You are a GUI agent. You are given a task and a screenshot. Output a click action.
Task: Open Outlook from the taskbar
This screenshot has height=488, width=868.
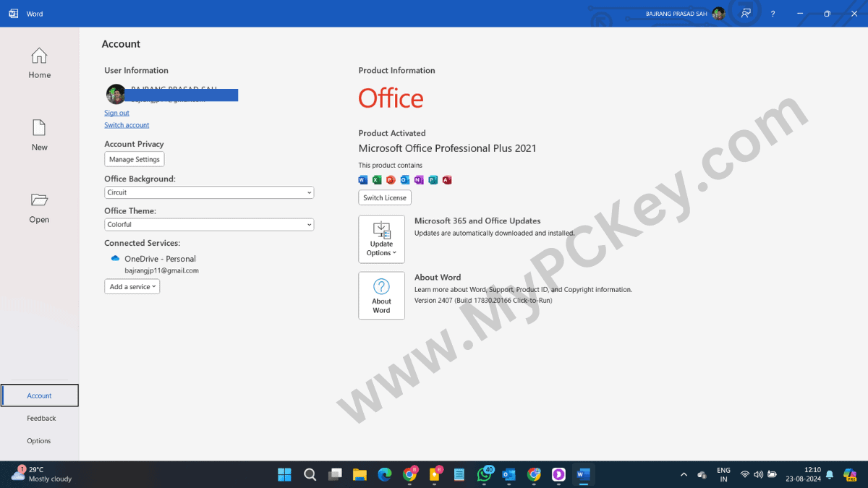point(509,474)
